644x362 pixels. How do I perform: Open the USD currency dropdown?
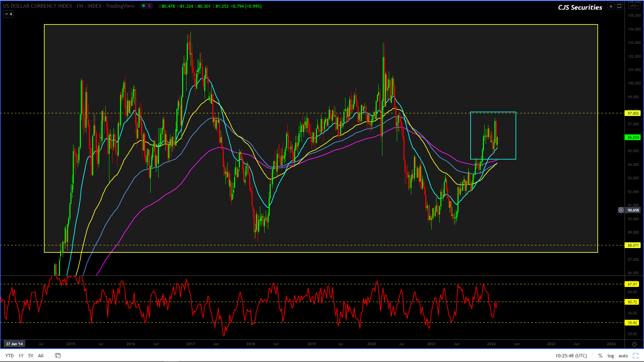tap(634, 6)
